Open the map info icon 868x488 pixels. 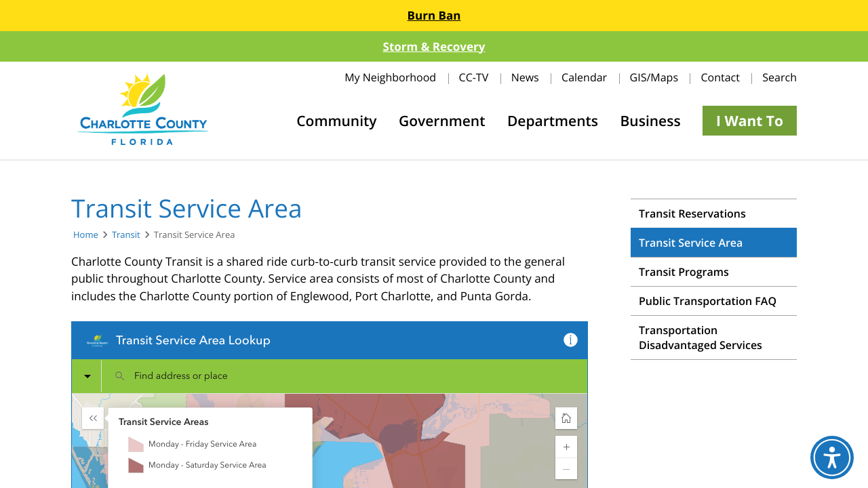click(x=570, y=340)
